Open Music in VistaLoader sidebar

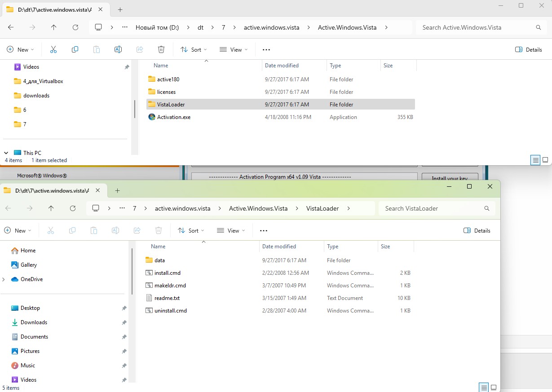(27, 366)
